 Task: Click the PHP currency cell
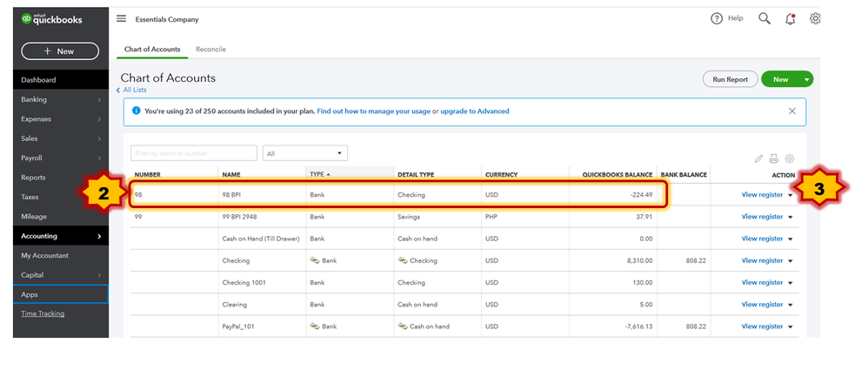[x=491, y=217]
